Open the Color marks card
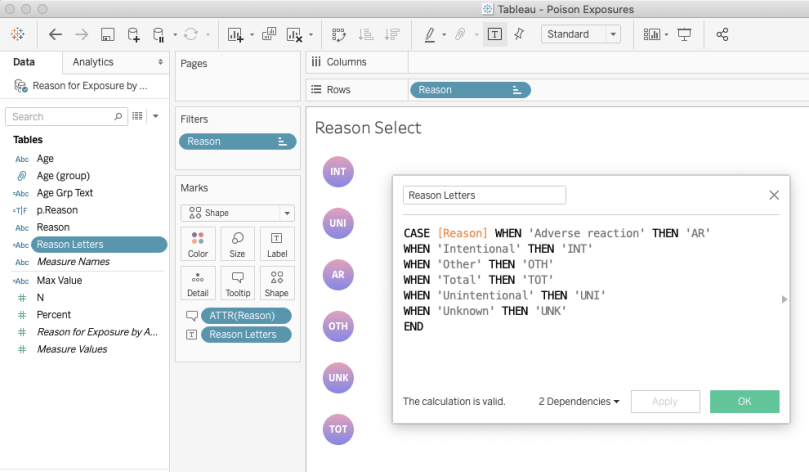 (x=198, y=245)
